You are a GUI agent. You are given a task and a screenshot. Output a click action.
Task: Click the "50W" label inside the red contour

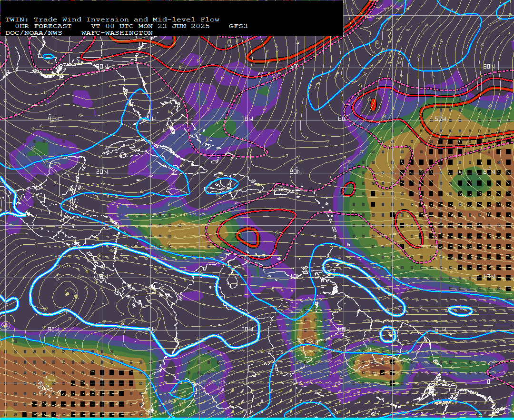[x=440, y=119]
